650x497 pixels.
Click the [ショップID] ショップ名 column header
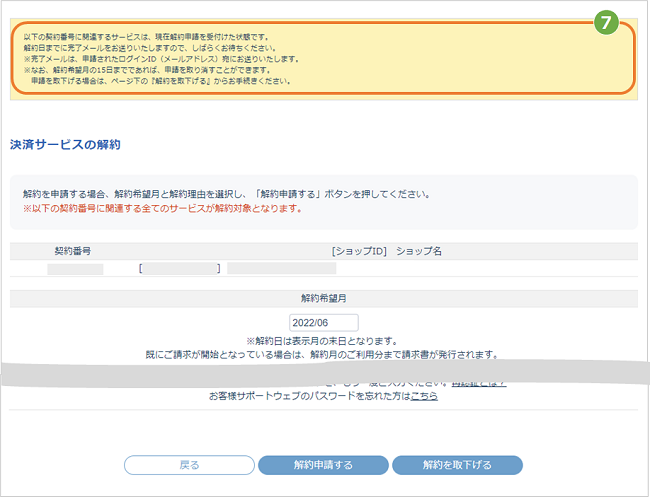387,251
